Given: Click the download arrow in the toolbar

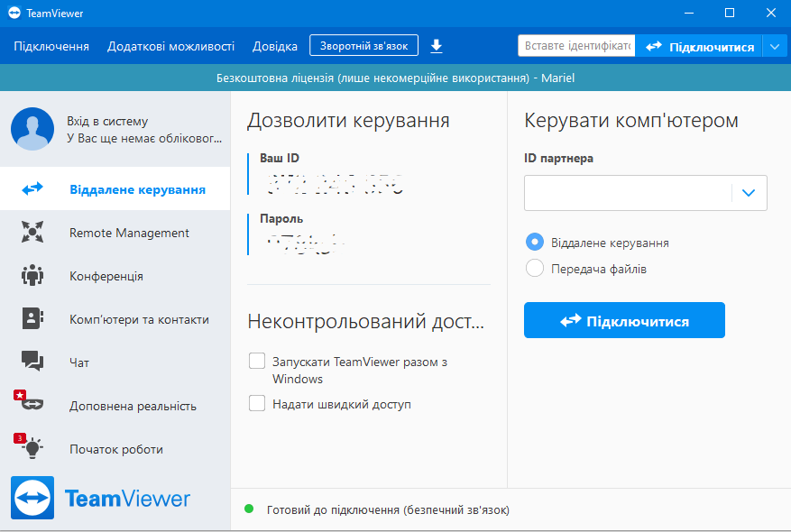Looking at the screenshot, I should 437,45.
